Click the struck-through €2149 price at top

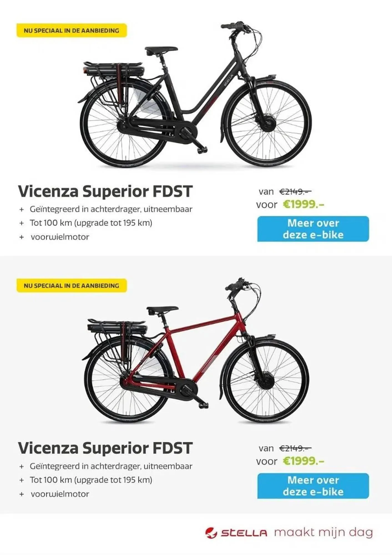[x=295, y=191]
